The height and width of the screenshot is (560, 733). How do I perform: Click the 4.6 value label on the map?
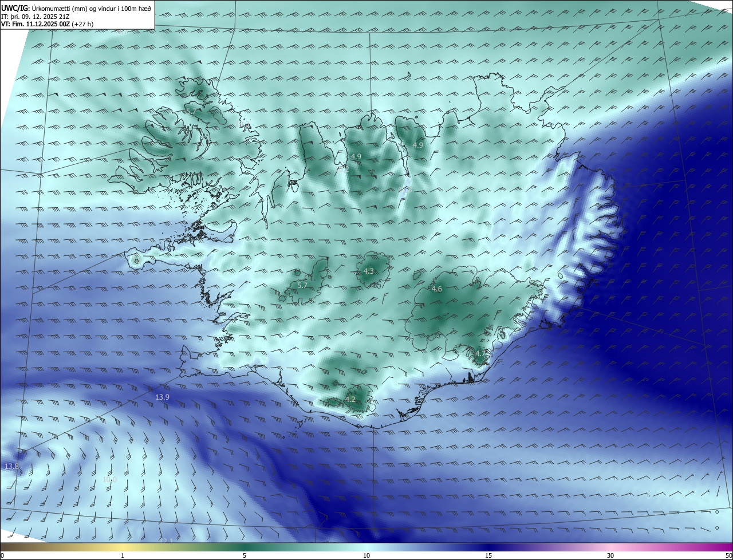pos(437,289)
